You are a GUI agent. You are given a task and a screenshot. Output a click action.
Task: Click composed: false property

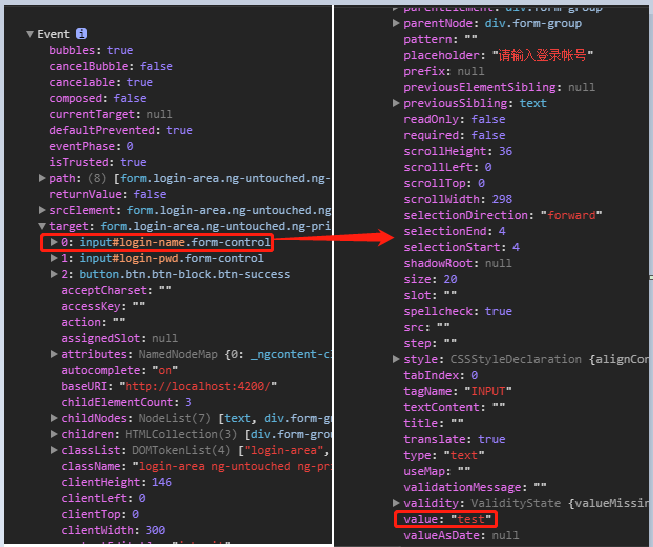pyautogui.click(x=98, y=98)
